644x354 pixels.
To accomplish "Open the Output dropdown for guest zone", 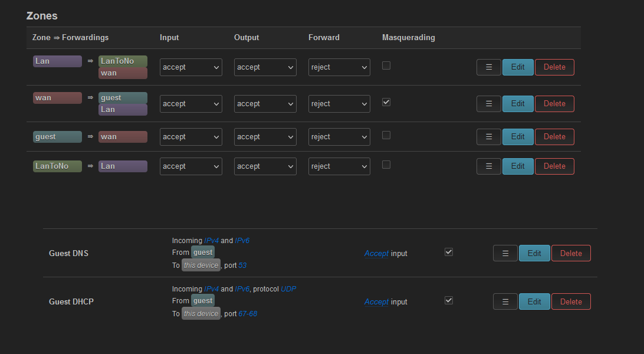I will [x=265, y=137].
